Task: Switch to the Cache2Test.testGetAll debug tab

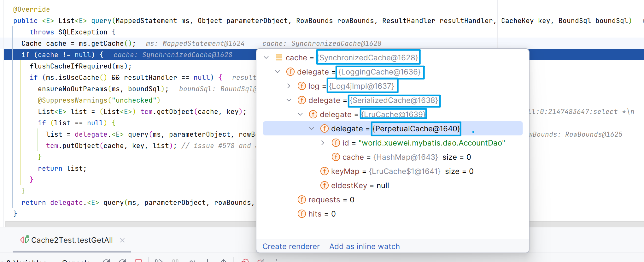Action: [x=72, y=240]
